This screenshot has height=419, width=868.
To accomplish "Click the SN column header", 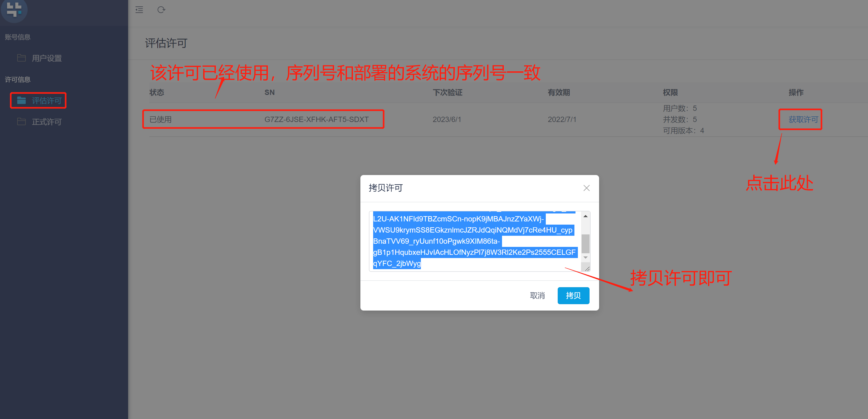I will pos(269,92).
